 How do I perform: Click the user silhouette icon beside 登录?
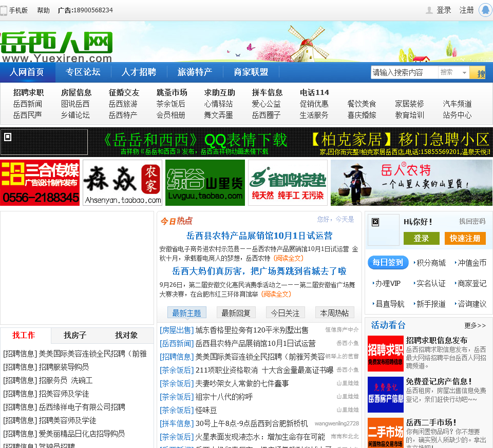(429, 10)
